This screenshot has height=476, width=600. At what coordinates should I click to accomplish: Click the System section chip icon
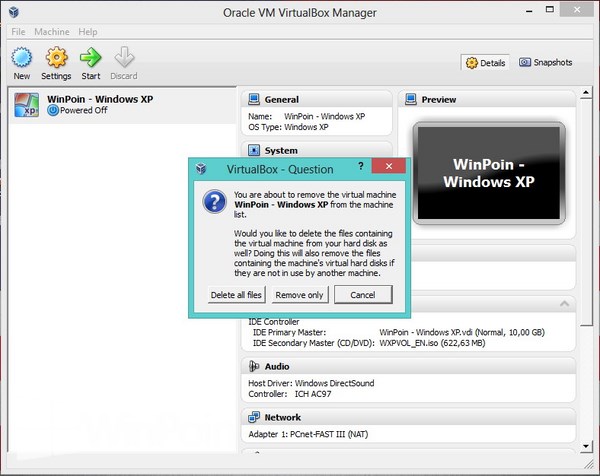(x=254, y=150)
